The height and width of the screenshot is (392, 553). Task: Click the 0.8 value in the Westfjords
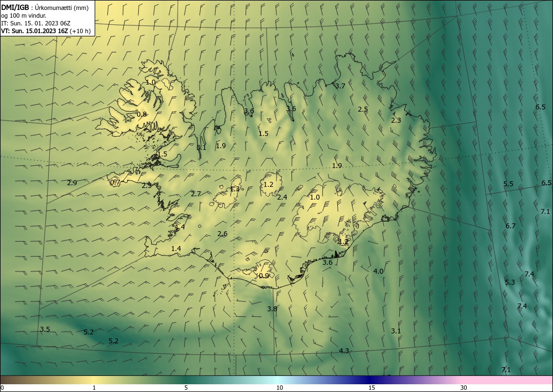(142, 114)
